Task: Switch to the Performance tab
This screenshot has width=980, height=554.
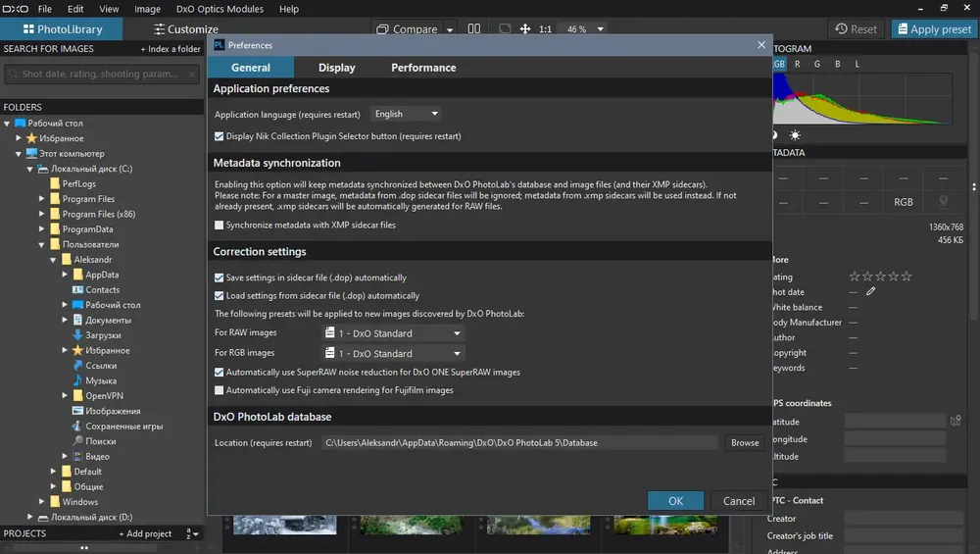Action: (423, 68)
